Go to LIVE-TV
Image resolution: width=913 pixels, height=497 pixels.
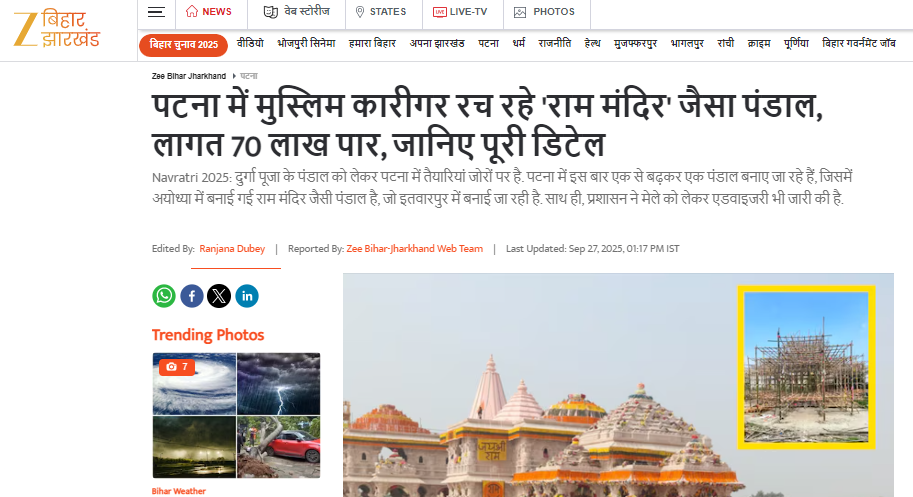point(460,12)
